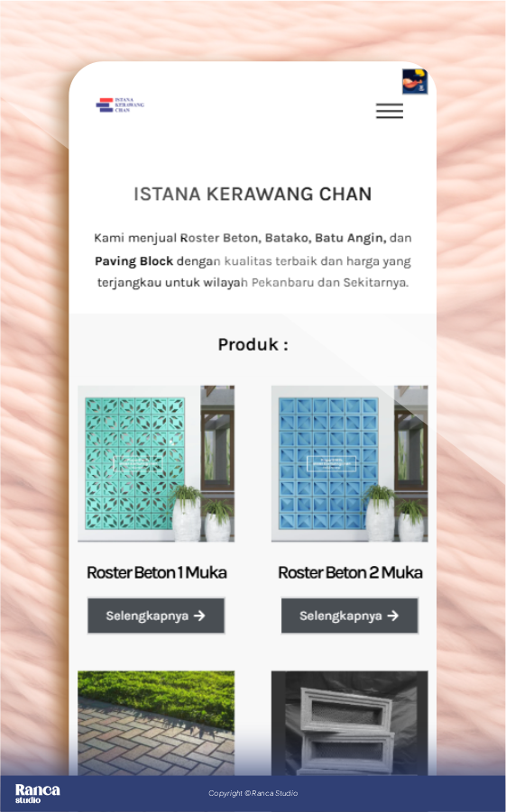Click the Copyright Ranca Studio footer text
Image resolution: width=506 pixels, height=812 pixels.
tap(253, 793)
